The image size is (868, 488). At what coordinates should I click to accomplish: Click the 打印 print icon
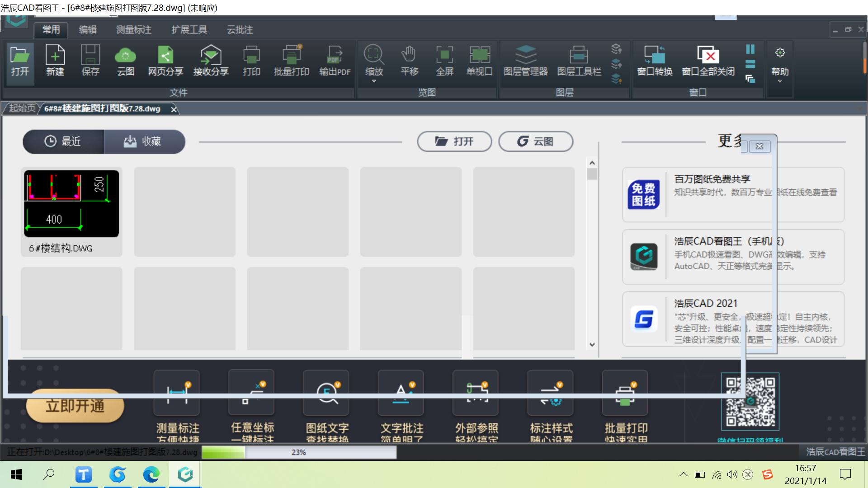[251, 61]
